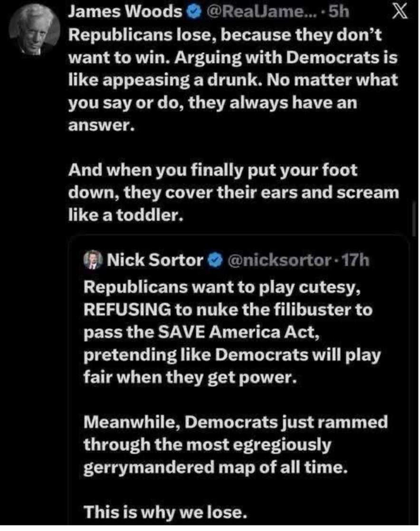
Task: Click the scrollbar on the right edge
Action: click(415, 218)
